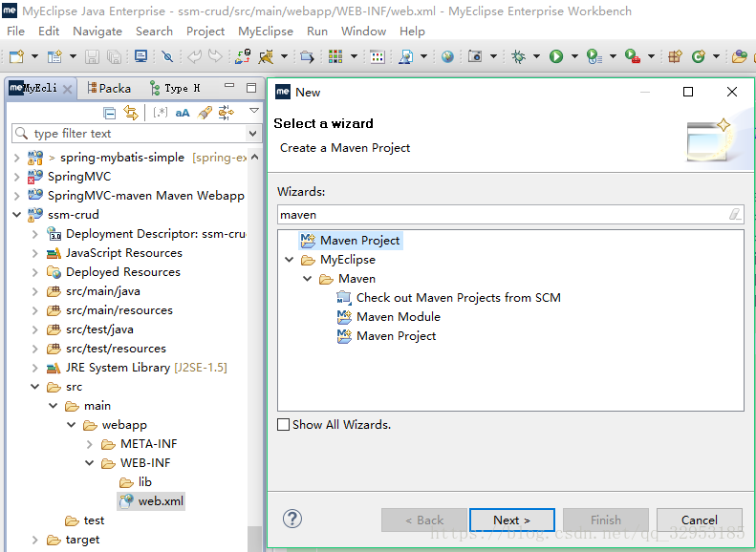Open the help question mark icon
This screenshot has width=756, height=552.
click(x=292, y=519)
